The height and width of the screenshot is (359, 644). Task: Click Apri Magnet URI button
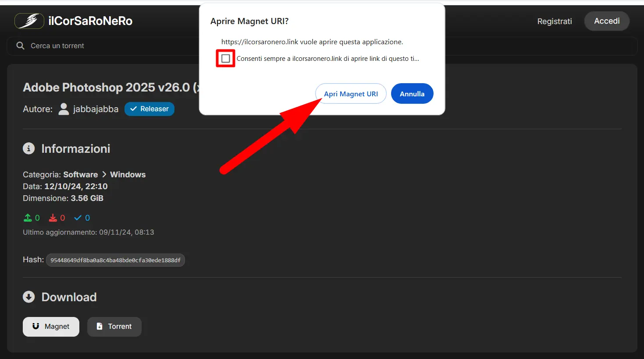pos(351,94)
